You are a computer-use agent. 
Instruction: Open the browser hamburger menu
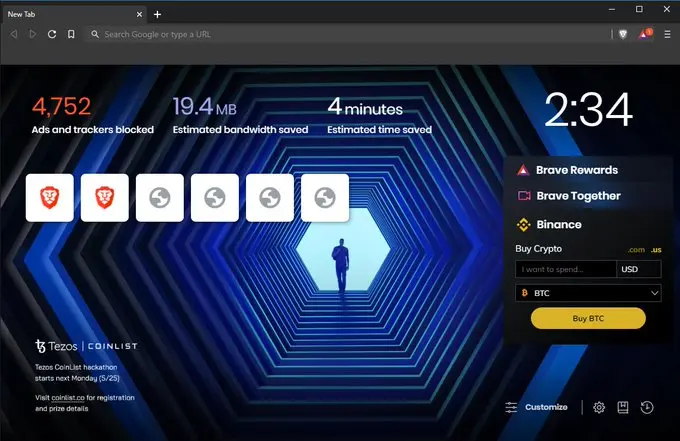[x=667, y=34]
